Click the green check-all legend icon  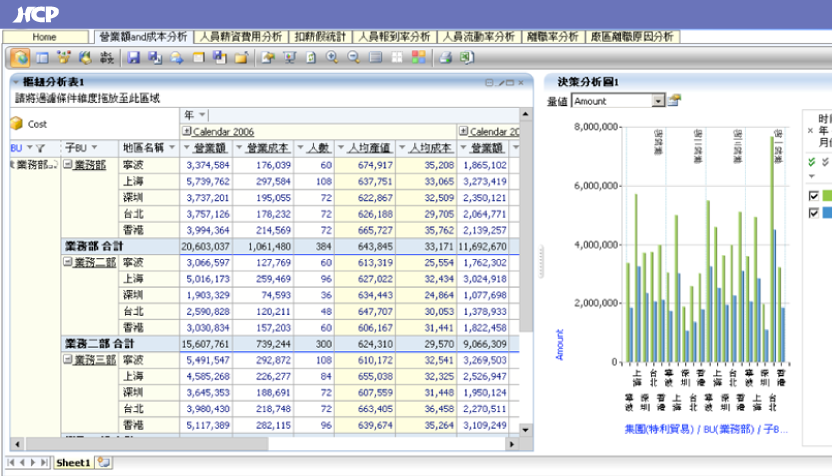coord(811,161)
